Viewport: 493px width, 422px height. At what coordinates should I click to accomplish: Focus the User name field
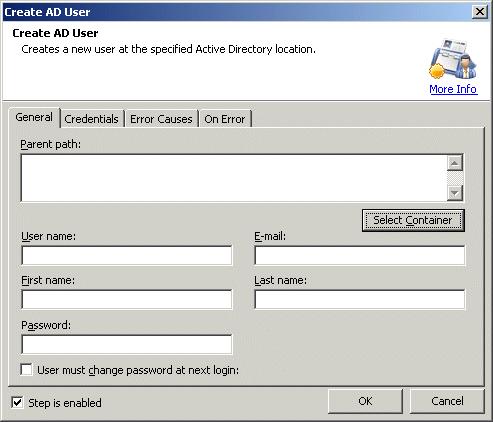[x=127, y=256]
